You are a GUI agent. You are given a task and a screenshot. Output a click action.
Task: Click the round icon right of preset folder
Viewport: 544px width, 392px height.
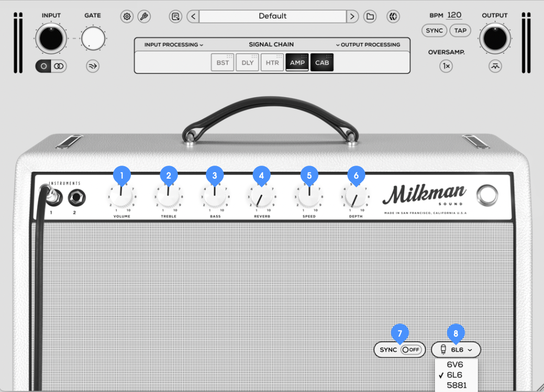[x=393, y=16]
